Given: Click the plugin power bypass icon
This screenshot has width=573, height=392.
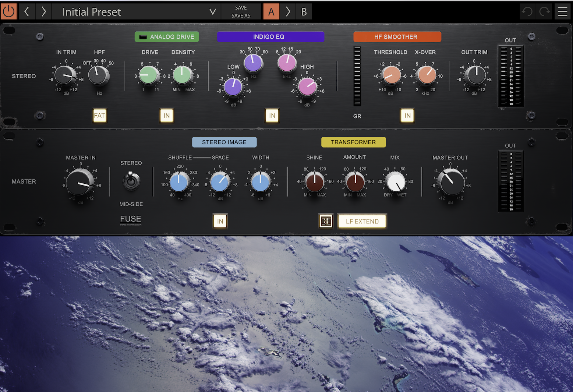Looking at the screenshot, I should (8, 11).
